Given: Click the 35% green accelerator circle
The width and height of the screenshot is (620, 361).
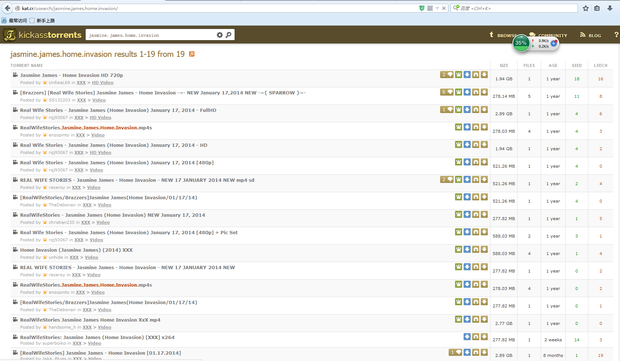Looking at the screenshot, I should click(521, 43).
